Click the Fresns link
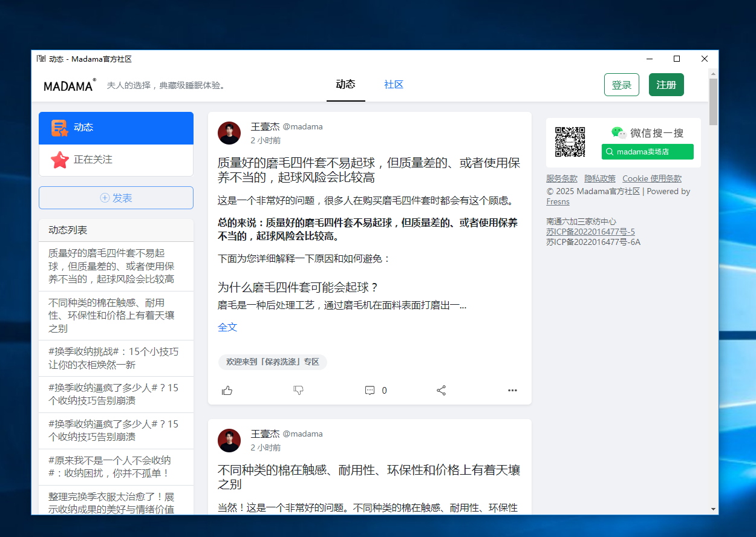This screenshot has height=537, width=756. pos(558,201)
